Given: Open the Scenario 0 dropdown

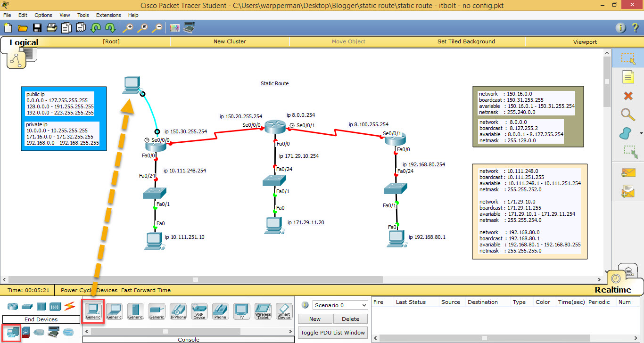Looking at the screenshot, I should click(339, 305).
